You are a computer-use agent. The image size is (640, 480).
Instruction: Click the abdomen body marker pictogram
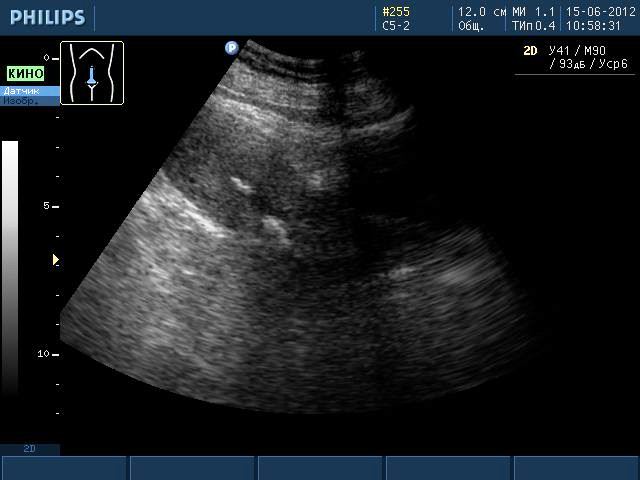[92, 73]
